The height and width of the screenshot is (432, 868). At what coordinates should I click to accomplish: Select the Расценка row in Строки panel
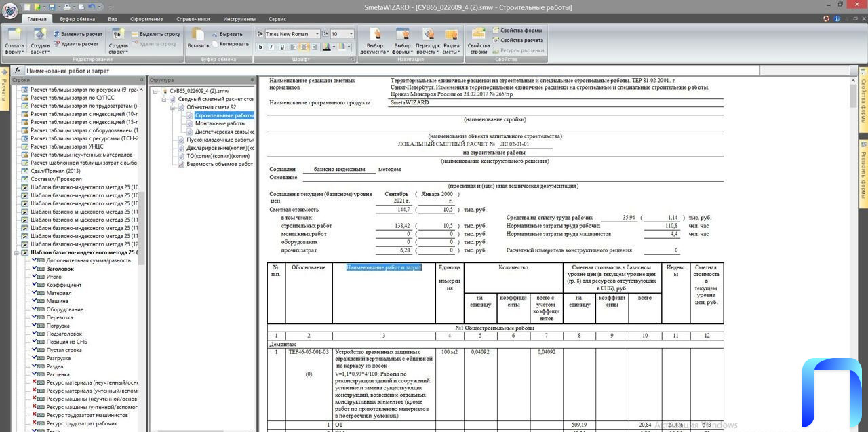click(x=58, y=374)
